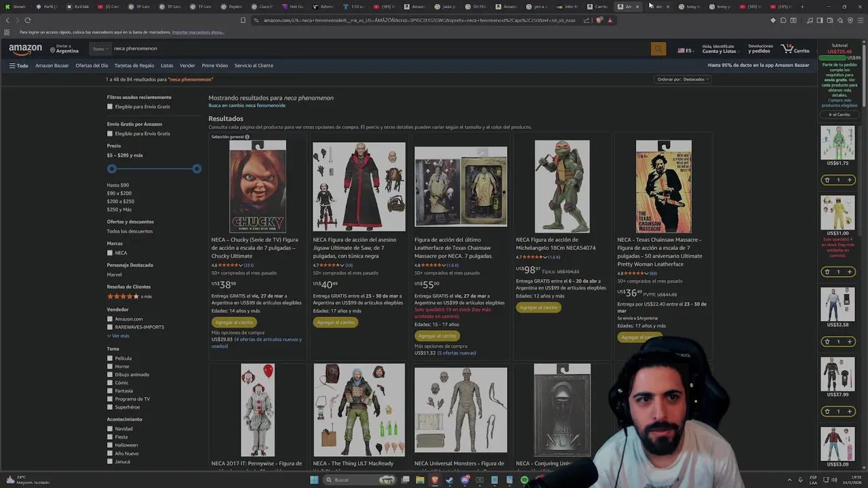This screenshot has width=868, height=488.
Task: Open Amazon Bazaar nav item
Action: [x=52, y=66]
